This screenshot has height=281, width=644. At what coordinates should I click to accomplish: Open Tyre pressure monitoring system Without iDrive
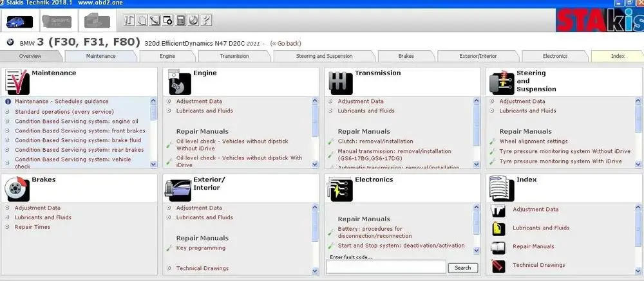tap(565, 151)
